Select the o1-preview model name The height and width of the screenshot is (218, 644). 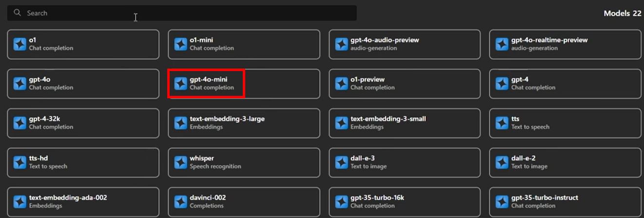[x=368, y=79]
